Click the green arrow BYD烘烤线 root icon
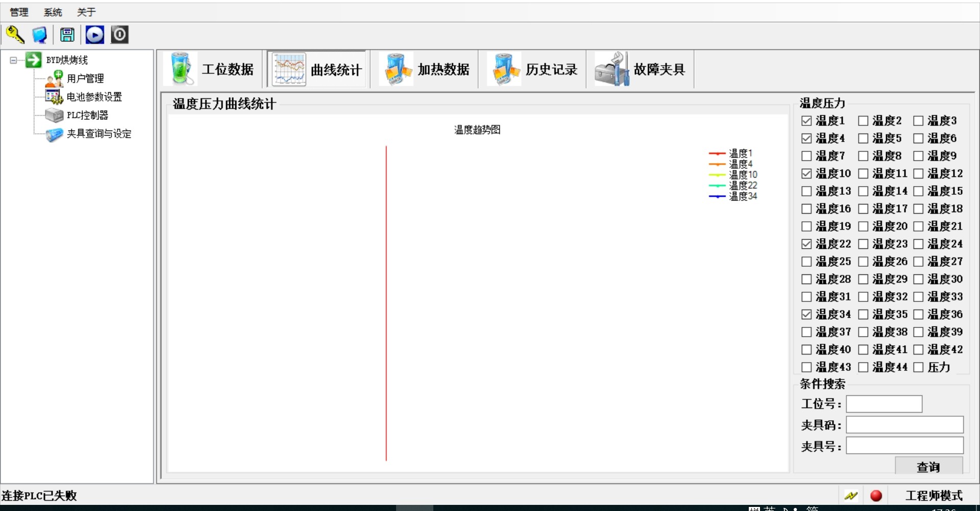 pos(33,60)
